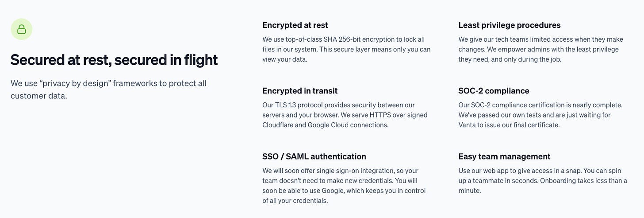Click the 'Secured at rest, secured in flight' heading

114,60
